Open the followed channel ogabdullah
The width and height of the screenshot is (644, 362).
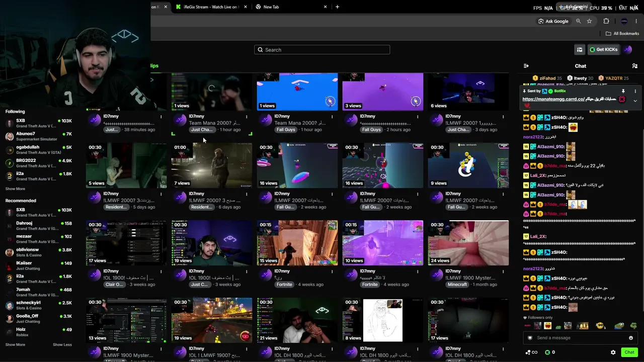tap(39, 150)
